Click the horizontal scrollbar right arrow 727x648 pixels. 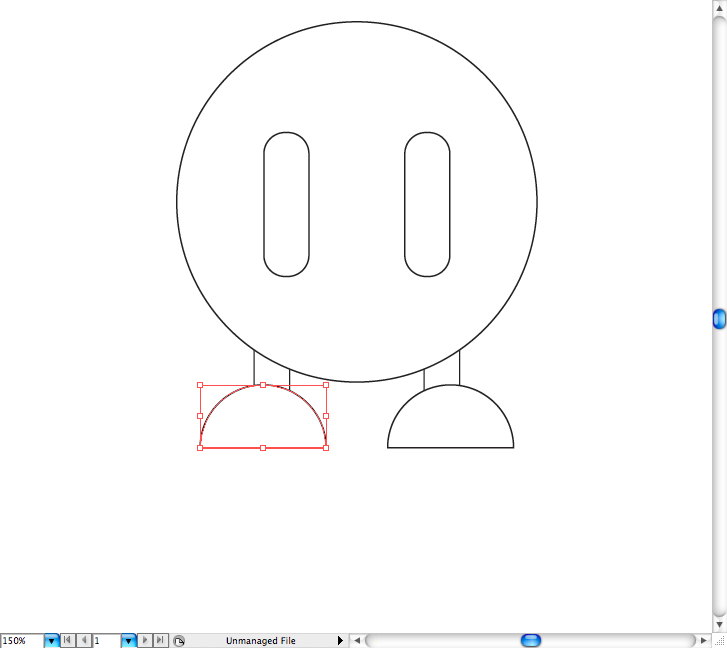[x=704, y=640]
